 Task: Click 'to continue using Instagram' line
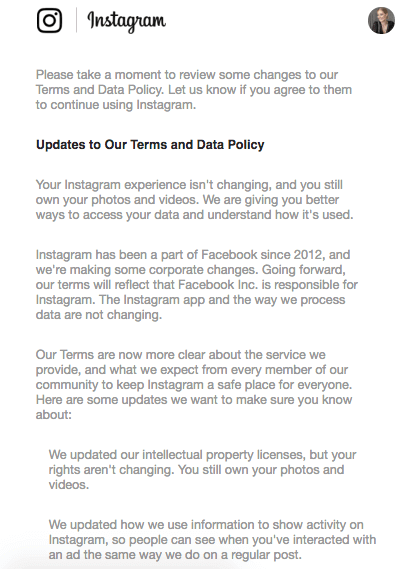pos(116,105)
